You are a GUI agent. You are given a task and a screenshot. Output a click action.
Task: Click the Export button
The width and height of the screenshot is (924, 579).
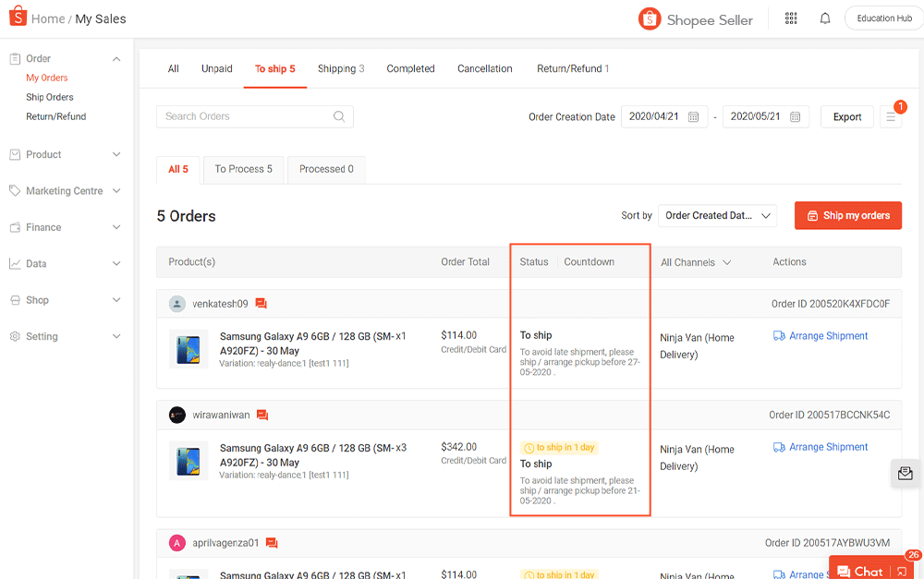[846, 117]
